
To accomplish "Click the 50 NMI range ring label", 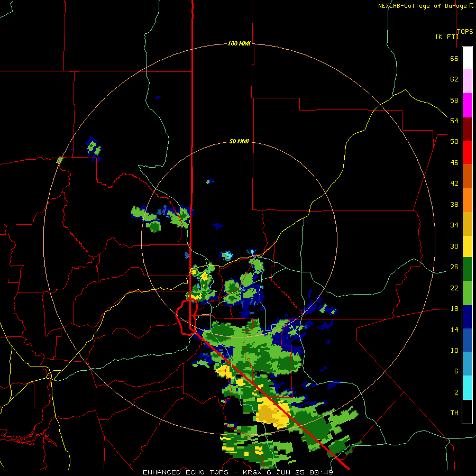I will [x=239, y=141].
